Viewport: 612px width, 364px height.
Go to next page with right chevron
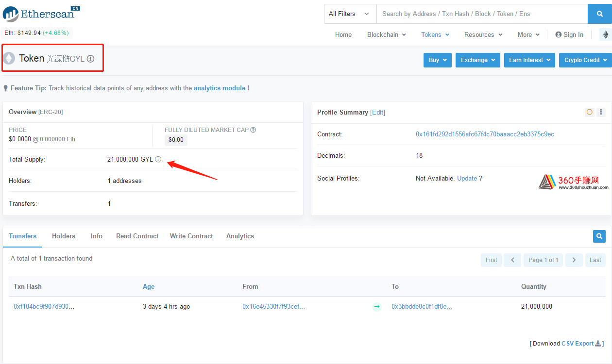(574, 260)
